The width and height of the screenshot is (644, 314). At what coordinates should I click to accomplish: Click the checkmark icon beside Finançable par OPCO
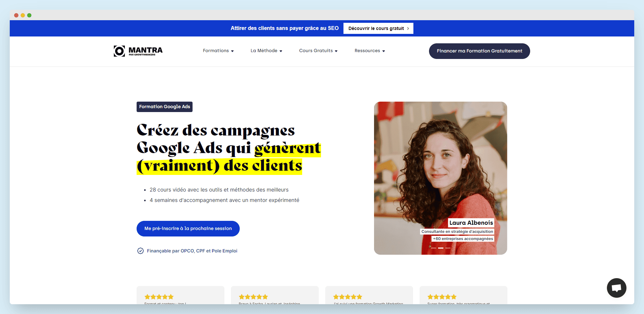tap(141, 251)
